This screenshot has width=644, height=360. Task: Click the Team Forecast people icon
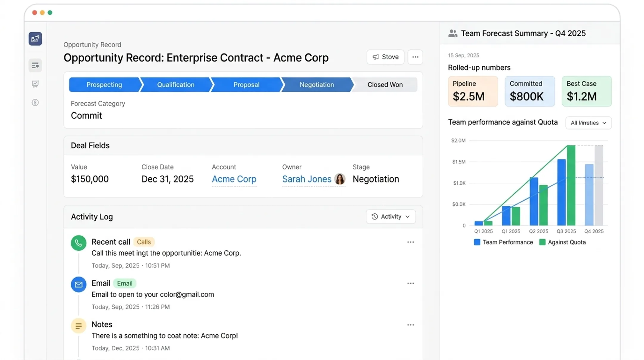[x=453, y=33]
